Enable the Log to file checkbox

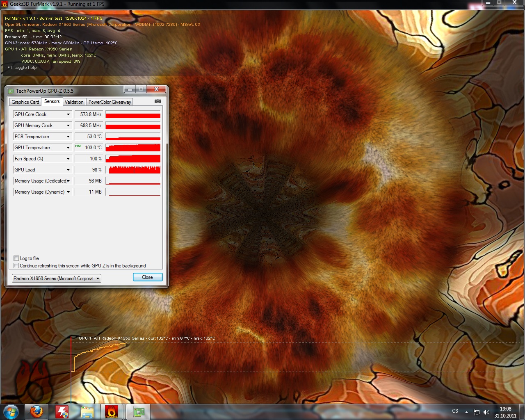(16, 258)
